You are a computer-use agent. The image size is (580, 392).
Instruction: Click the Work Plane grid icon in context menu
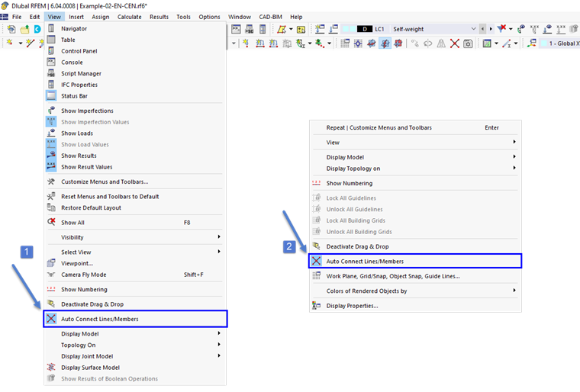pos(316,276)
